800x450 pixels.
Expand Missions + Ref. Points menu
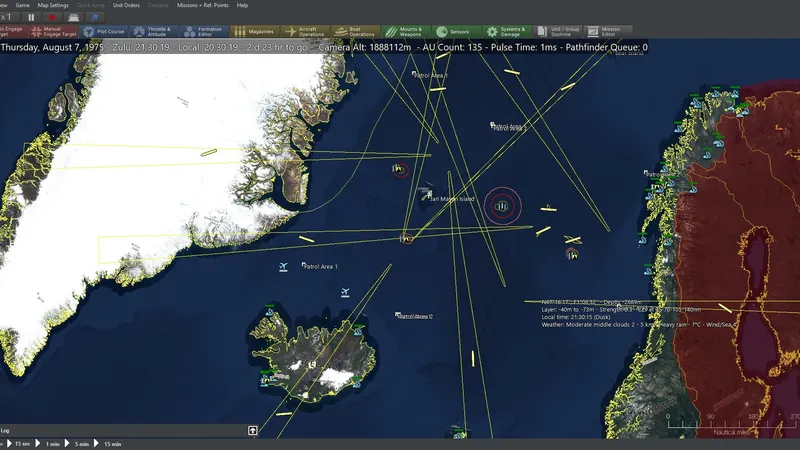[202, 5]
